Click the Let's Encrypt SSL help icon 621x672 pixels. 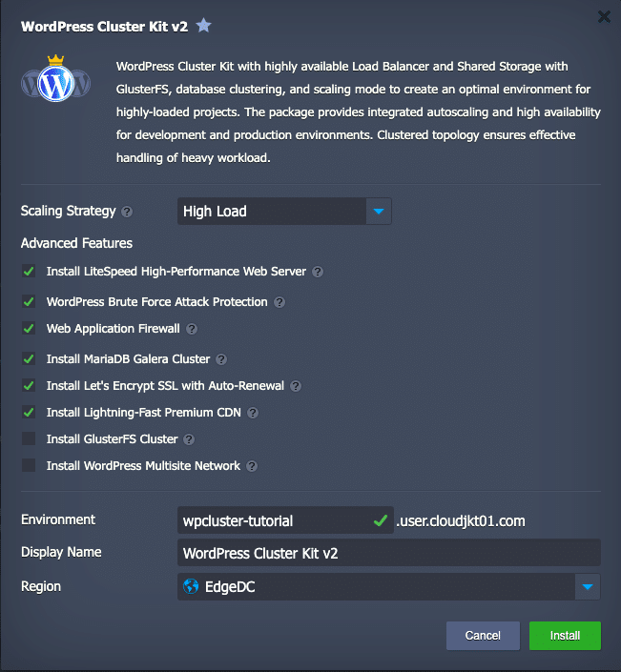coord(296,386)
